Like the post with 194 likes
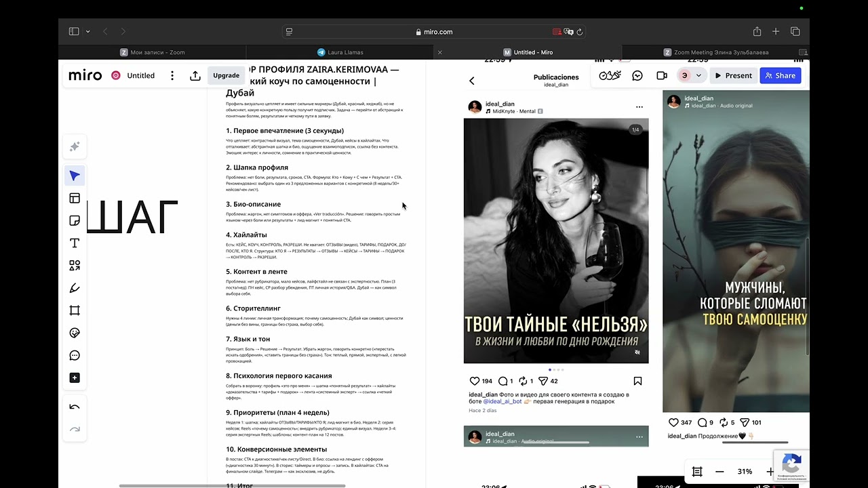 click(475, 381)
